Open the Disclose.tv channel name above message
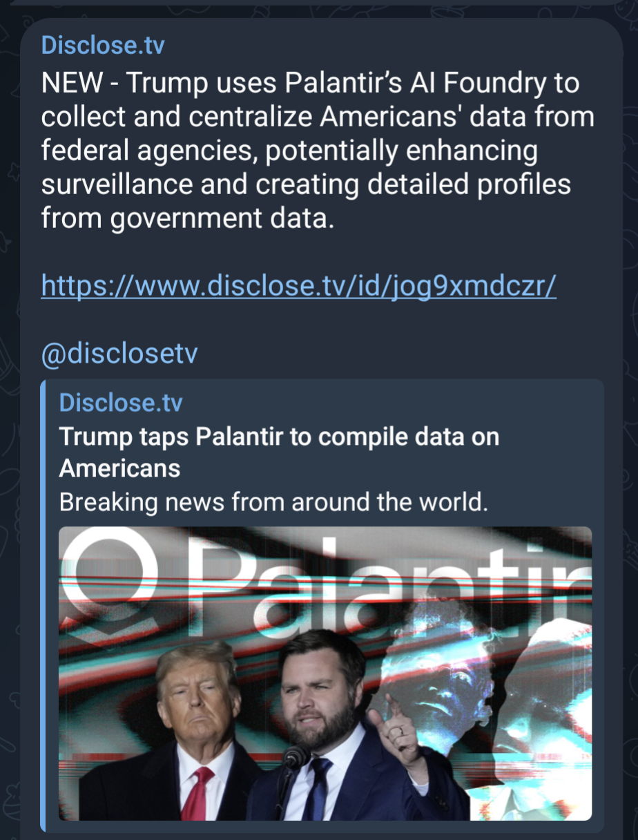638x840 pixels. pos(103,46)
